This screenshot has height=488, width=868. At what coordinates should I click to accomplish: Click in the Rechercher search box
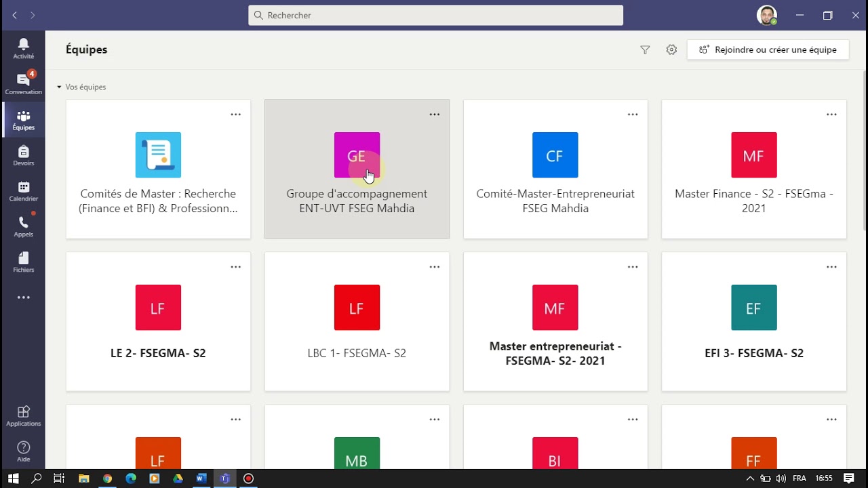(435, 15)
